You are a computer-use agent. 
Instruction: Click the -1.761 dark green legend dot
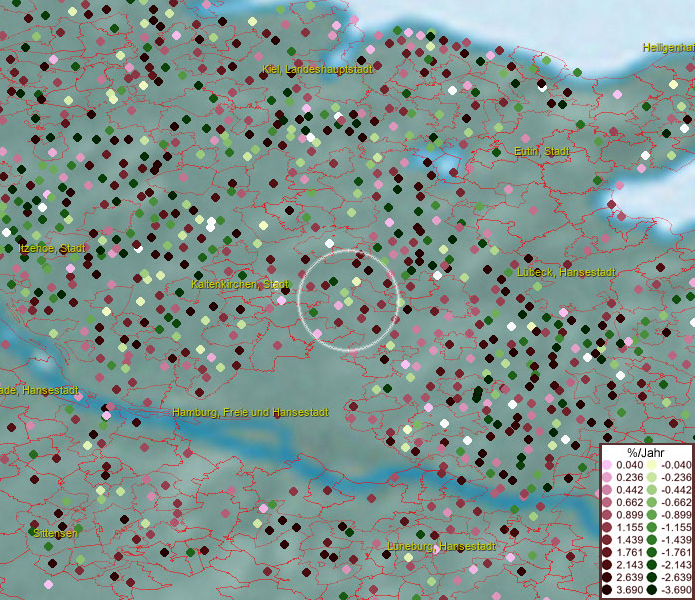(x=652, y=552)
